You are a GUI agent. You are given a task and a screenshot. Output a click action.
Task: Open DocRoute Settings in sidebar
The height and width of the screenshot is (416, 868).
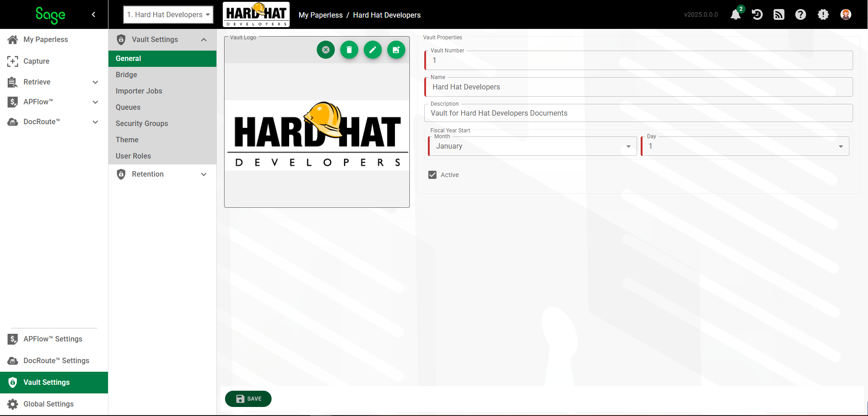(x=54, y=361)
